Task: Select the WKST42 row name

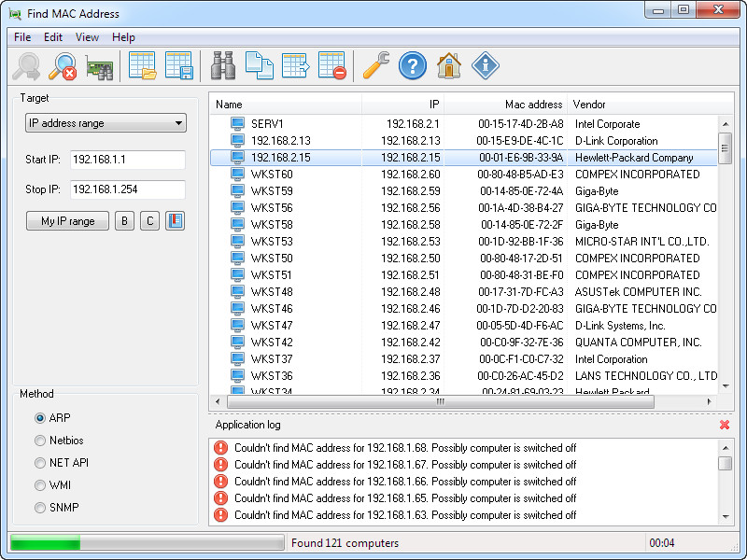Action: point(272,342)
